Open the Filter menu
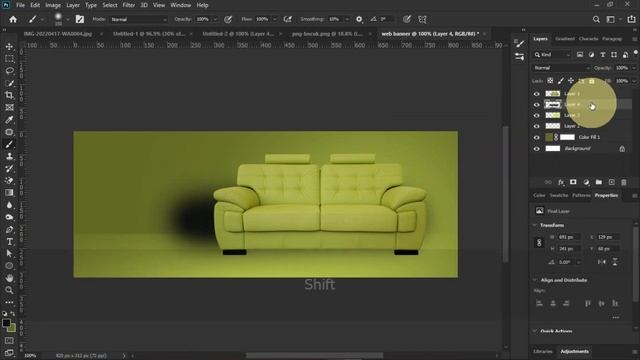 [129, 5]
